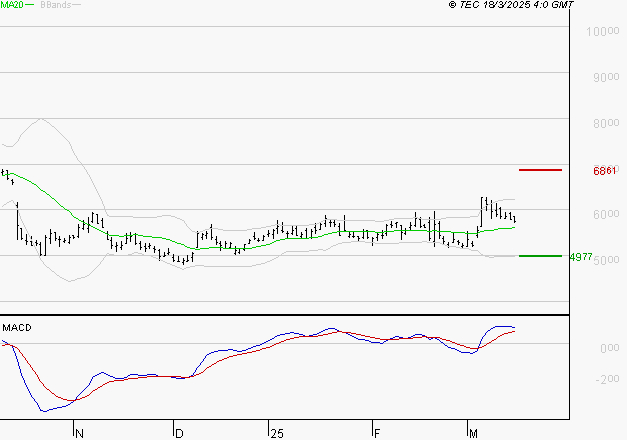Click the 80.00 price axis label
Screen dimensions: 627x440
[x=606, y=123]
